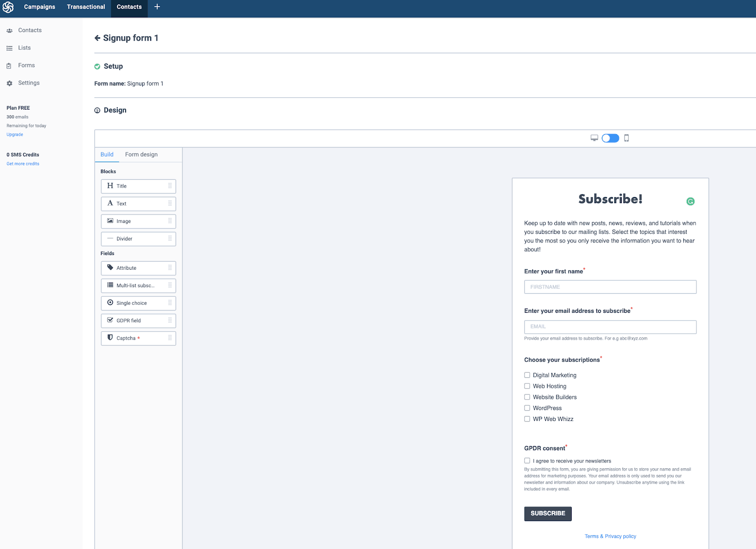Select the Forms sidebar icon
The height and width of the screenshot is (549, 756).
(9, 65)
